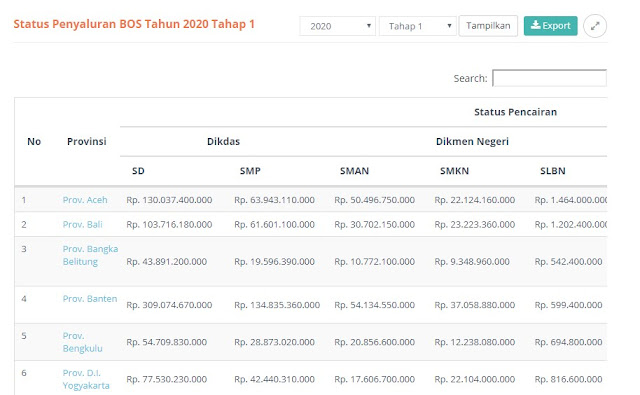Click the Dikdas group header
640x395 pixels.
pyautogui.click(x=223, y=142)
